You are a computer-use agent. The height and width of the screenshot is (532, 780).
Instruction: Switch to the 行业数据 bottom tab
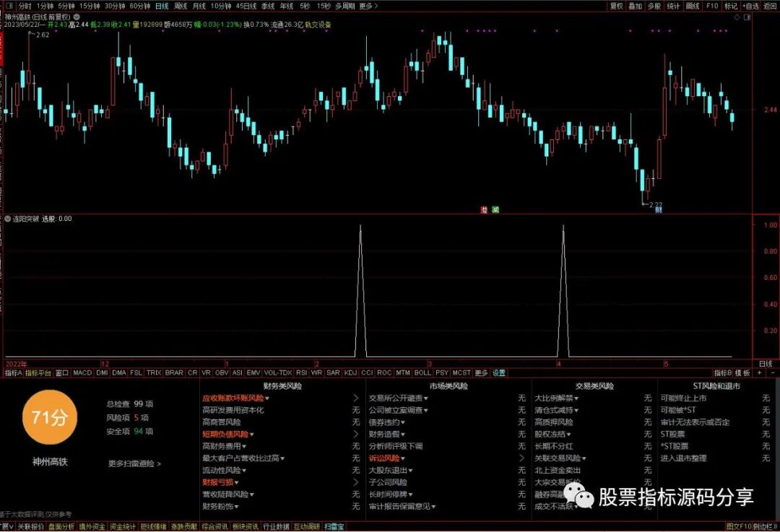(276, 526)
